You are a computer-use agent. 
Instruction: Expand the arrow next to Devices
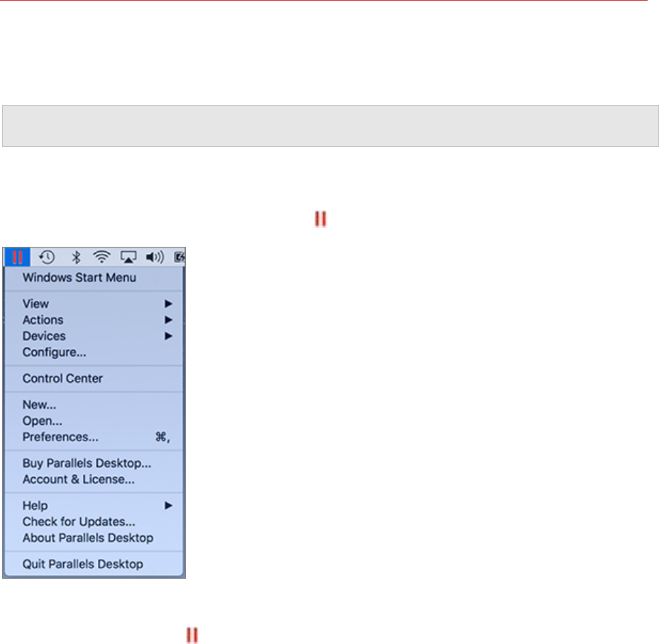169,336
